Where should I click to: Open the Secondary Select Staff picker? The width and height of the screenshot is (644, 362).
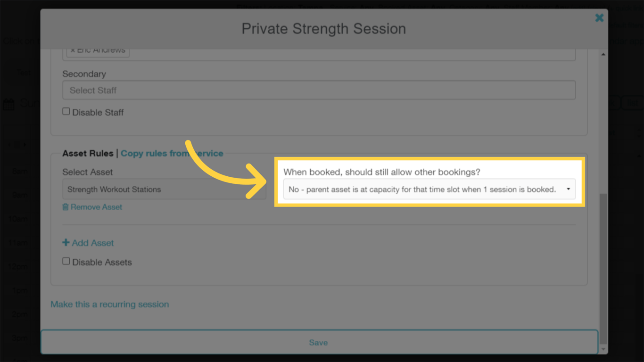tap(319, 90)
